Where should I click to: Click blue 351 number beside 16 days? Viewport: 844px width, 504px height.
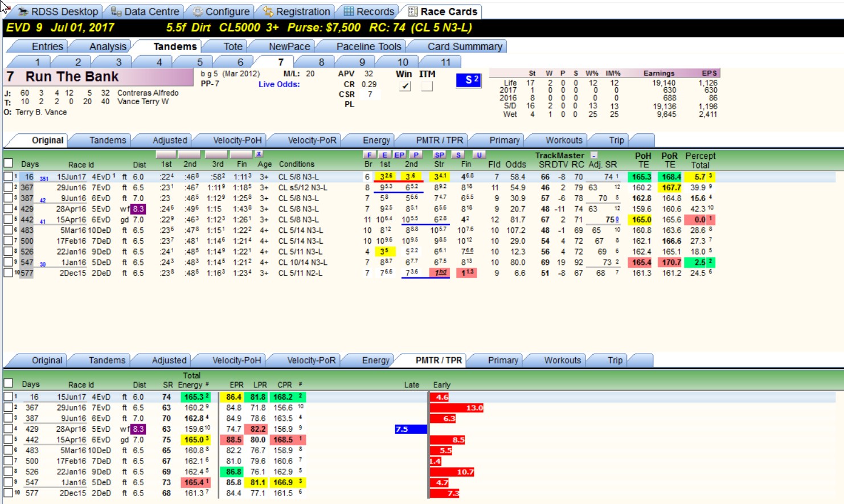click(x=44, y=179)
